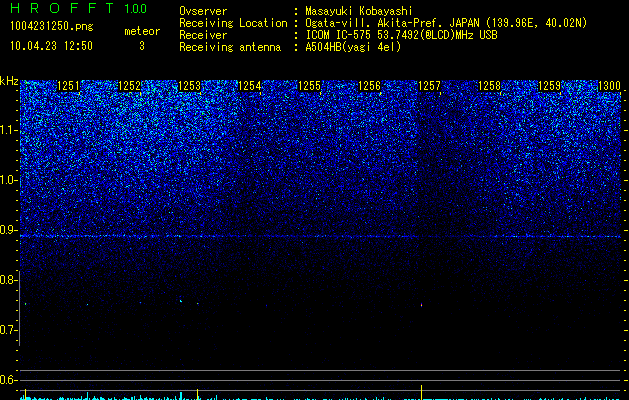Click the bright meteor echo near 1257
Image resolution: width=629 pixels, height=400 pixels.
[x=422, y=305]
